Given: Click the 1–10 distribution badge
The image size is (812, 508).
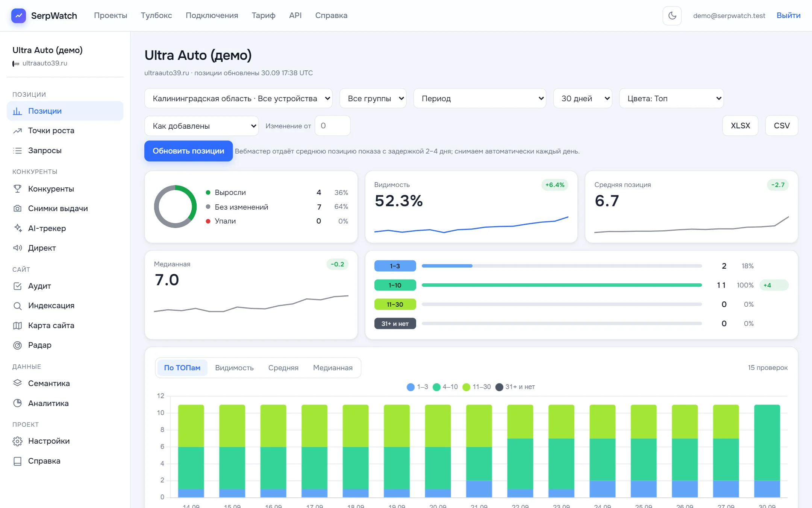Looking at the screenshot, I should 395,285.
